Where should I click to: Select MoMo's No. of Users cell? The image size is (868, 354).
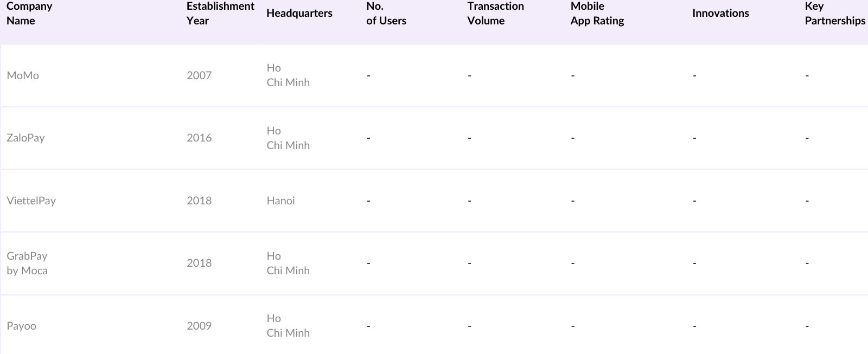point(369,75)
